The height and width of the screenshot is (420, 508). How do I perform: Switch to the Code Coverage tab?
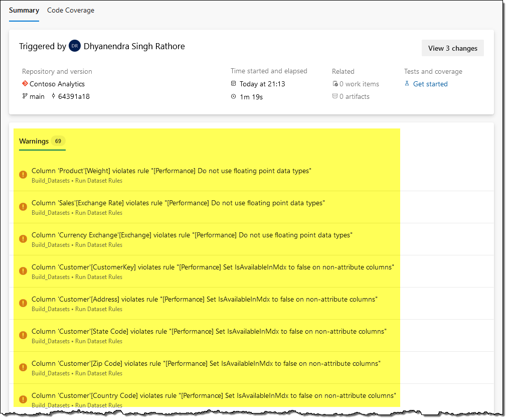click(x=71, y=10)
